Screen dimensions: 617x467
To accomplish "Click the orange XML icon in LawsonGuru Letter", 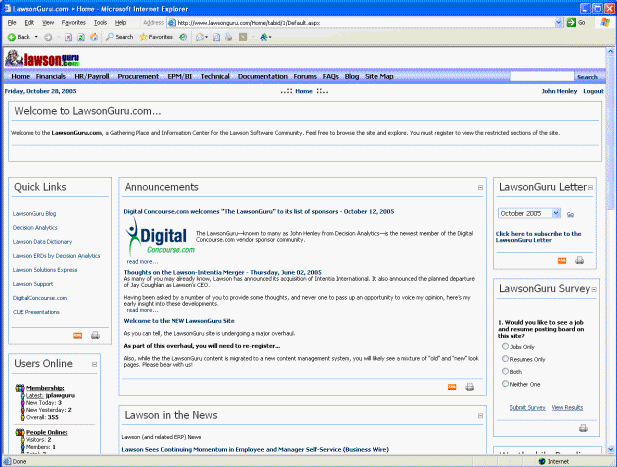I will 562,260.
